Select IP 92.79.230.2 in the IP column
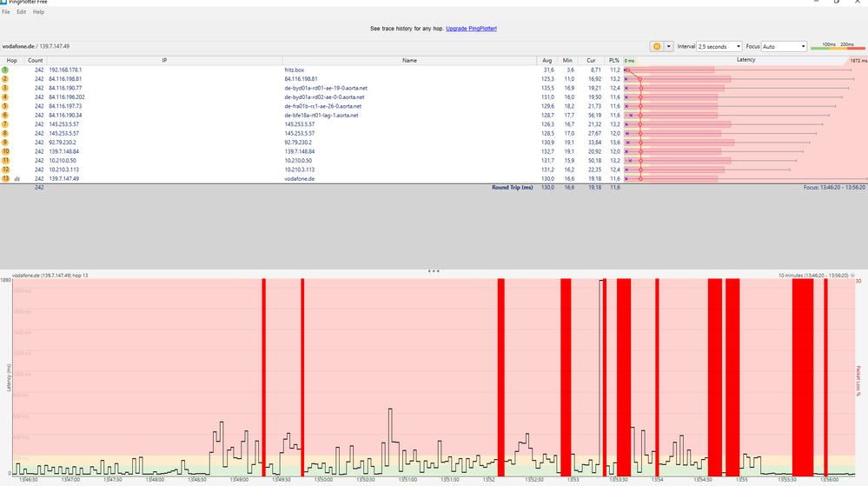 coord(63,143)
